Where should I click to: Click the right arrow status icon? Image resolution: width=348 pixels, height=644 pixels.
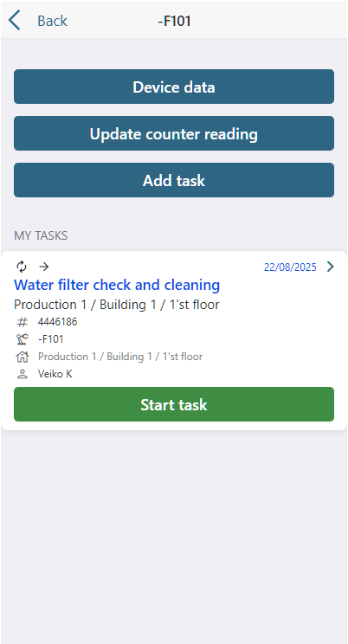coord(44,267)
